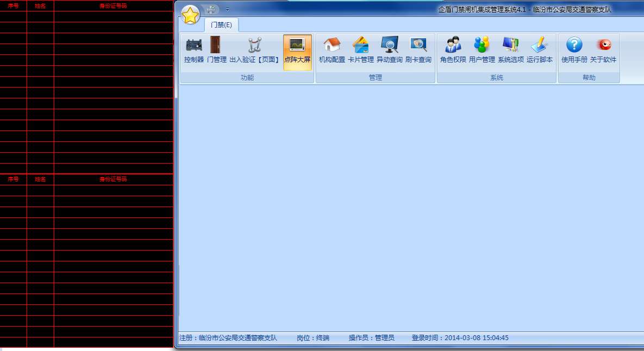Click the lower table 序号 column header
This screenshot has width=644, height=351.
tap(13, 179)
